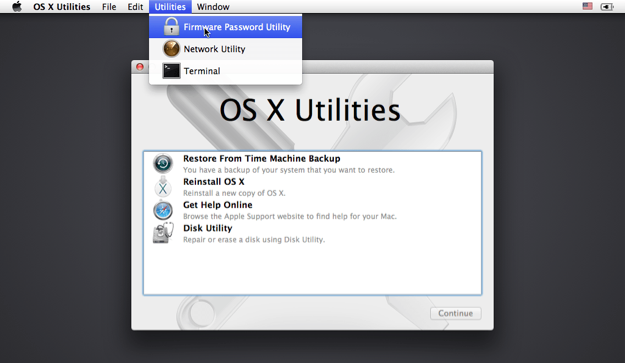This screenshot has width=625, height=363.
Task: Click the Safari compass icon
Action: (x=163, y=210)
